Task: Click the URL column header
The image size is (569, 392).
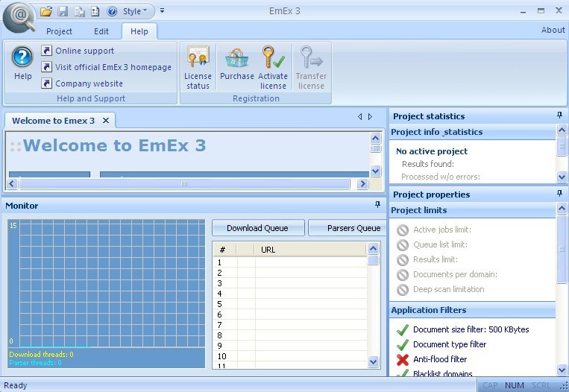Action: pos(311,250)
